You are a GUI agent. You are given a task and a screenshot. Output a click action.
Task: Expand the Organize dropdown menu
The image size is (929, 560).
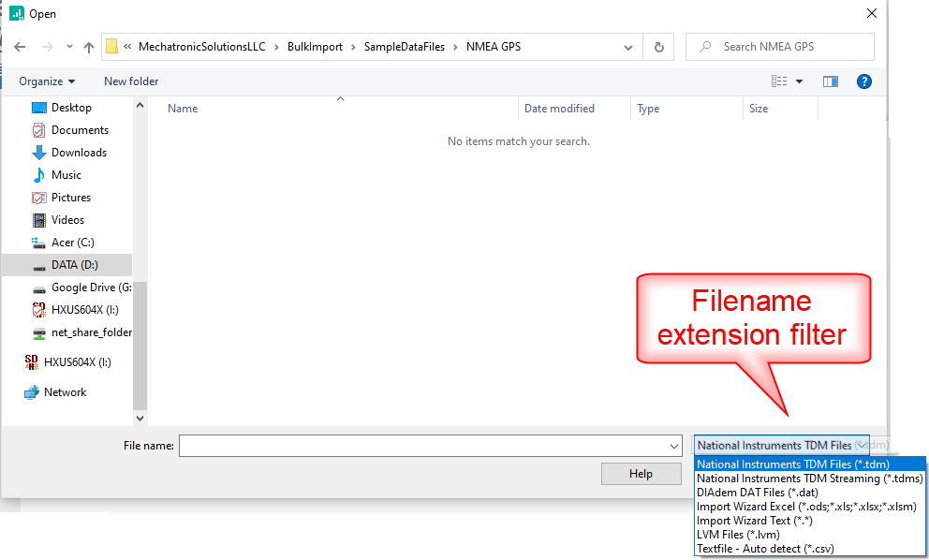click(47, 81)
